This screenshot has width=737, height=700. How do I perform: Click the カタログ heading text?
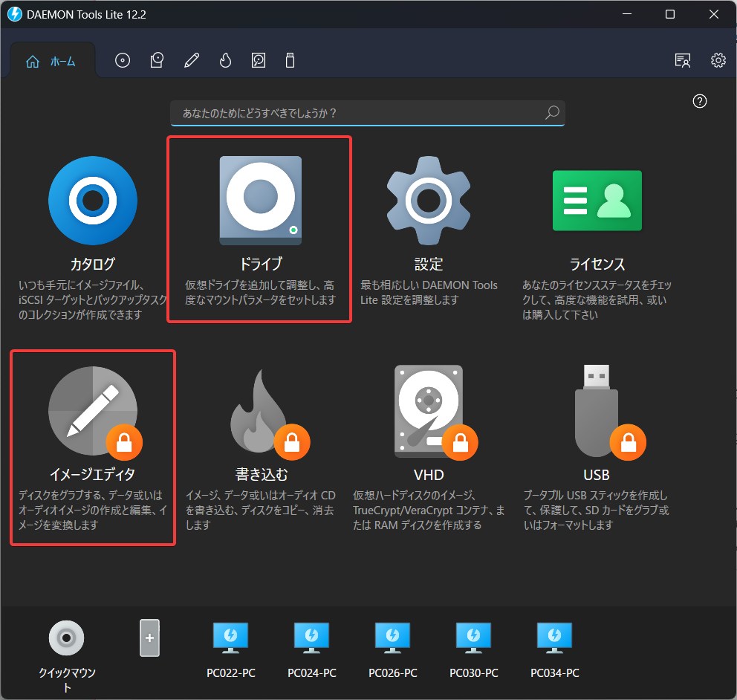pos(93,265)
